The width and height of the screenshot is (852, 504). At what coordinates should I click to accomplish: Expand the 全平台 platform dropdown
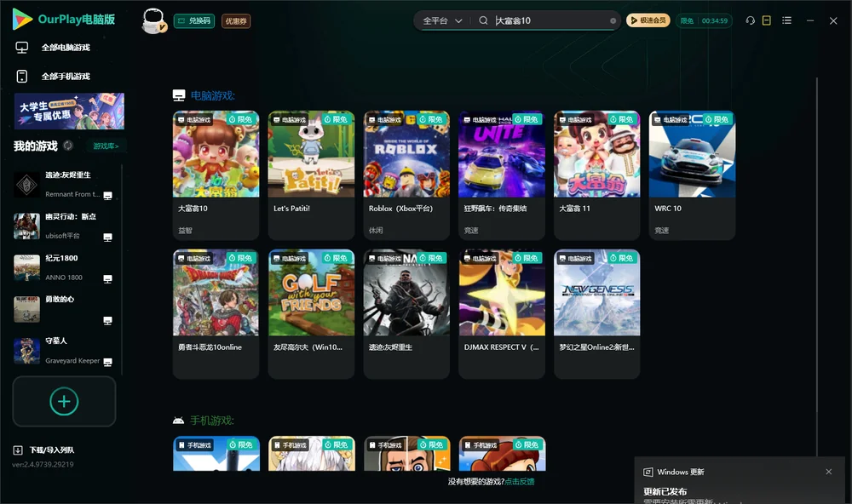coord(442,20)
